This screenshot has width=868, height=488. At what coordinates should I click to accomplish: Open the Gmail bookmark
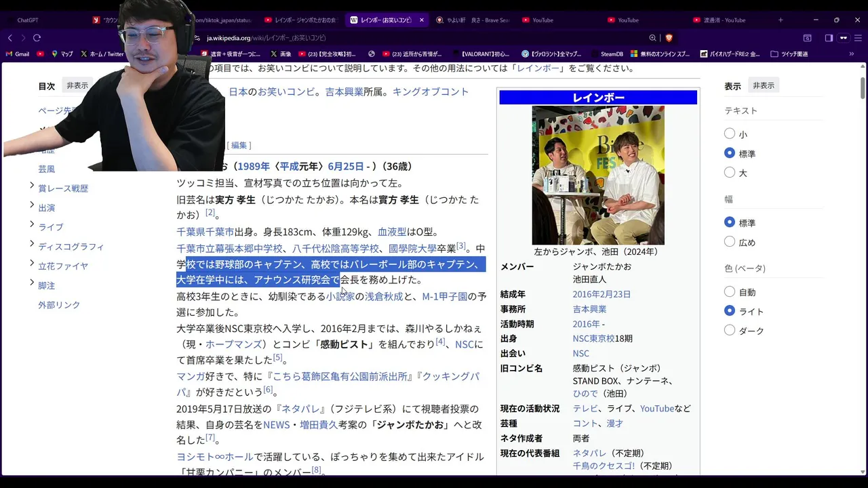tap(17, 54)
